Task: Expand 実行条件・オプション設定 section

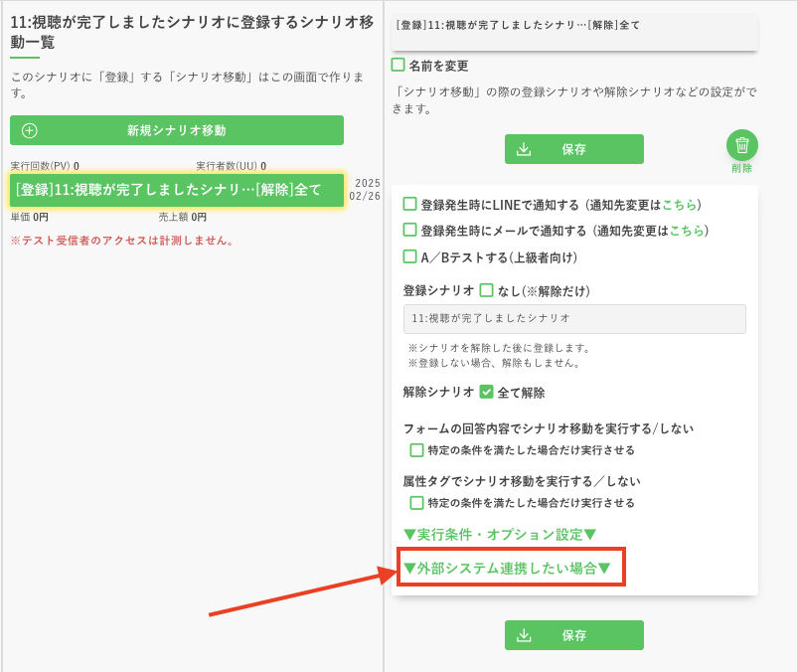Action: point(499,534)
